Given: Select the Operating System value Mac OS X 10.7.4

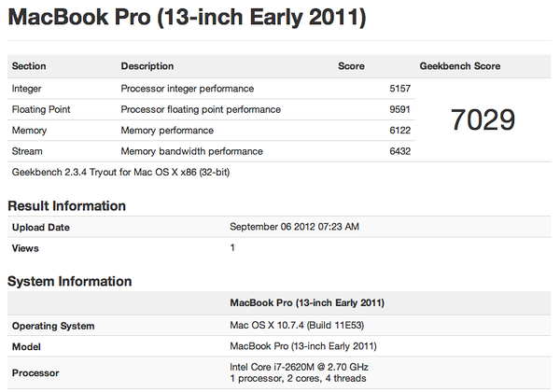Looking at the screenshot, I should (297, 325).
